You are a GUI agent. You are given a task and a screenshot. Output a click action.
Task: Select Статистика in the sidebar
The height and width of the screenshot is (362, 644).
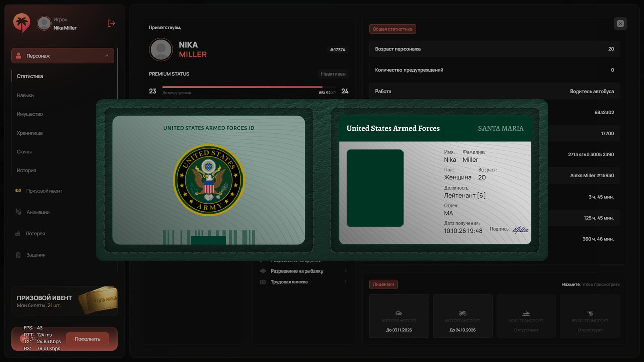tap(30, 76)
